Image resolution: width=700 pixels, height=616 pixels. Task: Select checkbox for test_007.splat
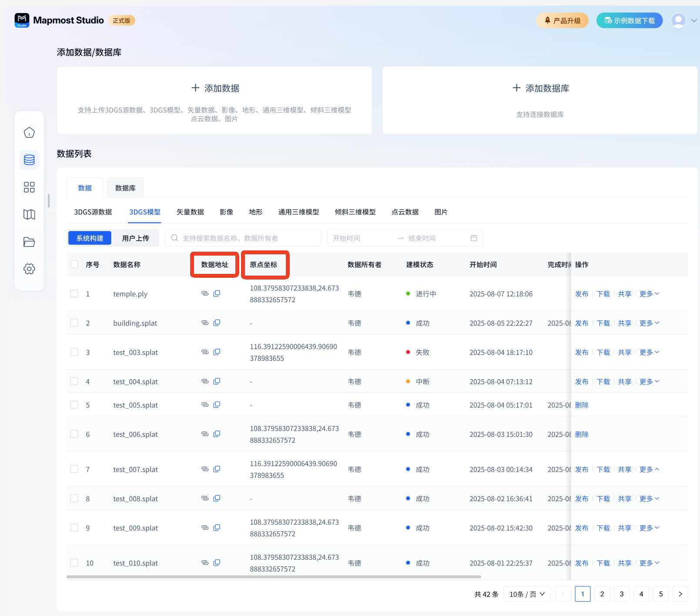click(x=74, y=469)
